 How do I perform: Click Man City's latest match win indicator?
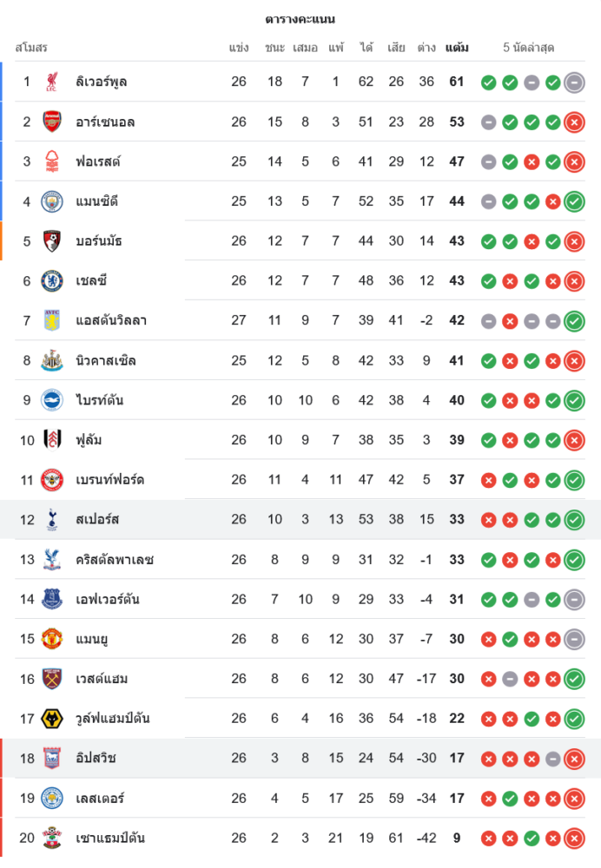pos(573,201)
